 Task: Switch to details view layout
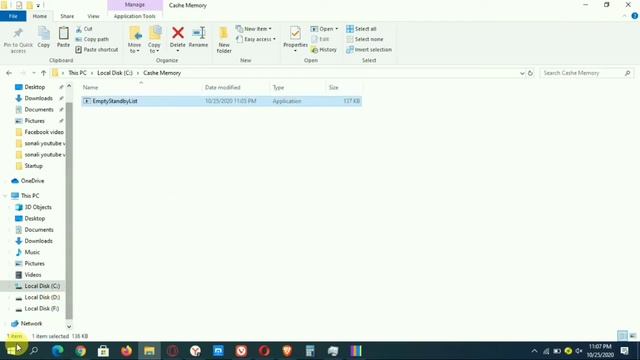coord(622,336)
